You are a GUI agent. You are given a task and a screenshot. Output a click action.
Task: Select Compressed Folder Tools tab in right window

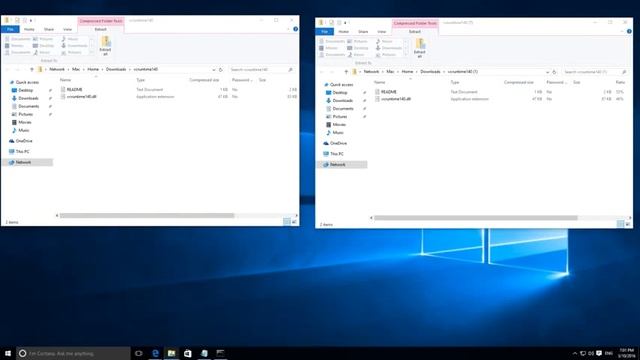[415, 23]
